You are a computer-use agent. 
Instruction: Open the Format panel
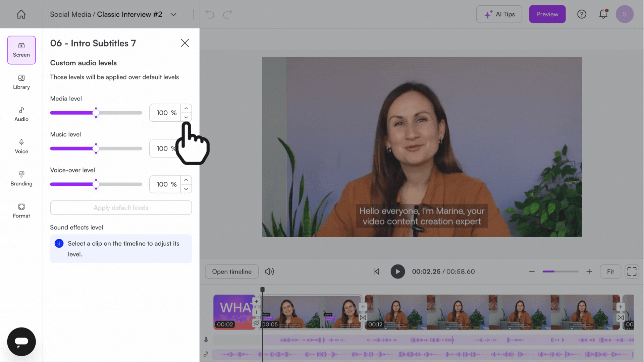21,211
